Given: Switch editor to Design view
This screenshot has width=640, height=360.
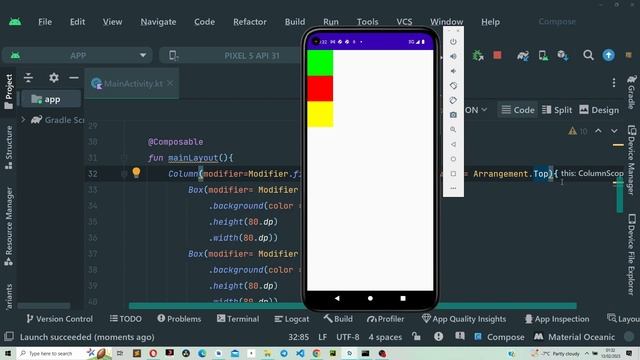Looking at the screenshot, I should pos(599,110).
